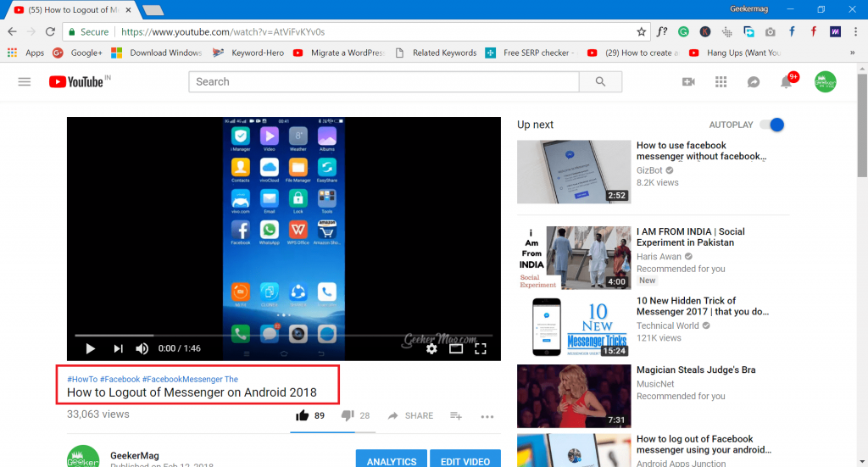This screenshot has width=868, height=467.
Task: Open the YouTube guide hamburger menu
Action: click(x=25, y=82)
